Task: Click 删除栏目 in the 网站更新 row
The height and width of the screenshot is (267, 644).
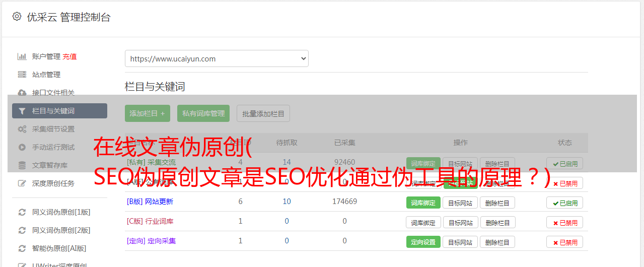Action: pyautogui.click(x=497, y=203)
